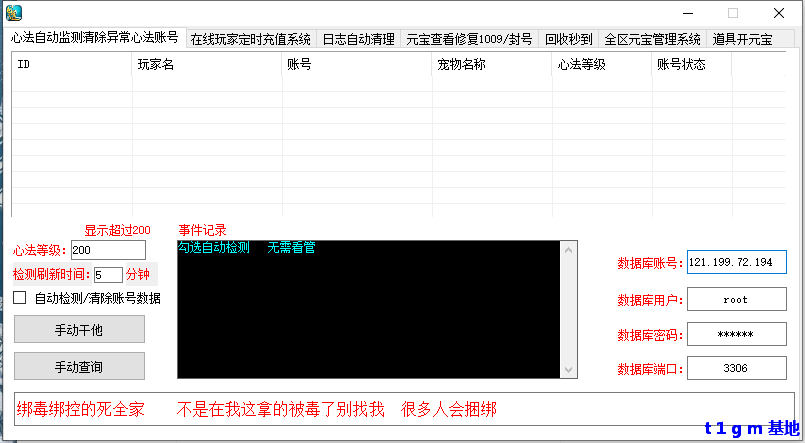Focus the 检测刷新时间 minutes field
This screenshot has height=443, width=805.
(x=108, y=274)
